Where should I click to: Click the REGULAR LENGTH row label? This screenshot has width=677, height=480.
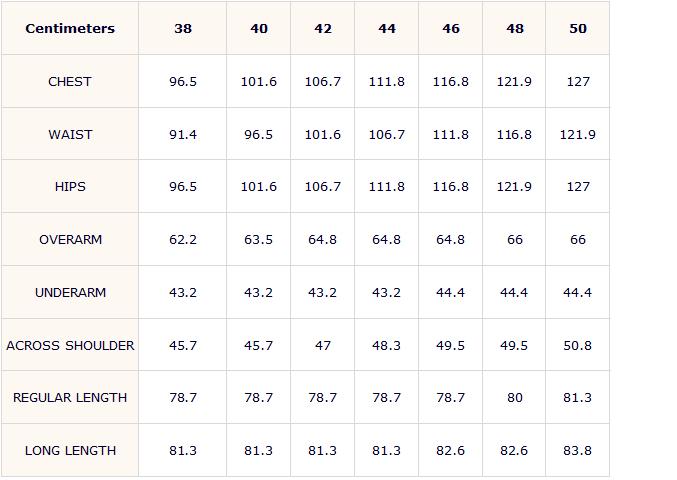70,398
